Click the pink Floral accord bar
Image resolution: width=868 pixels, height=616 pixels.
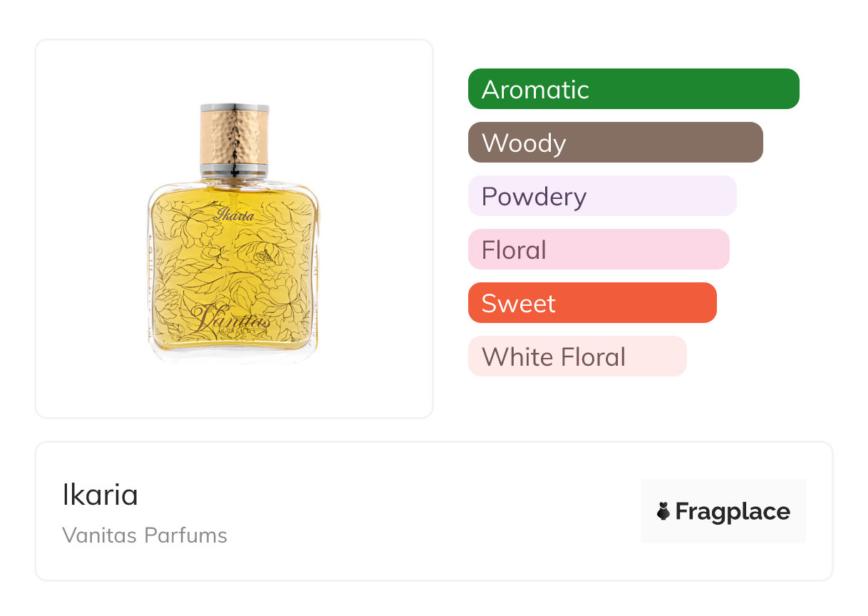[599, 250]
